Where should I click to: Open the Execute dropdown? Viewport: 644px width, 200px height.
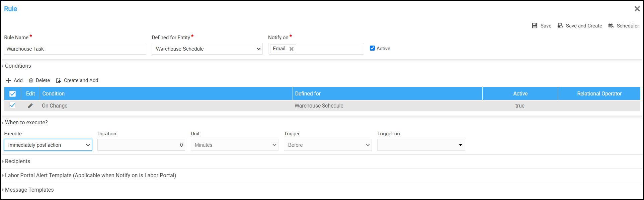48,145
